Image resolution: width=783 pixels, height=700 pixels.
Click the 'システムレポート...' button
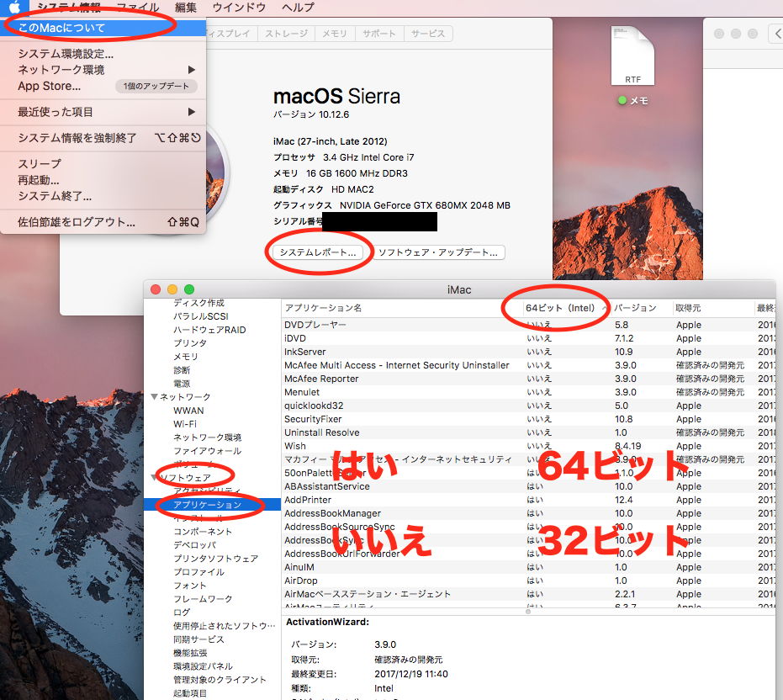[318, 252]
